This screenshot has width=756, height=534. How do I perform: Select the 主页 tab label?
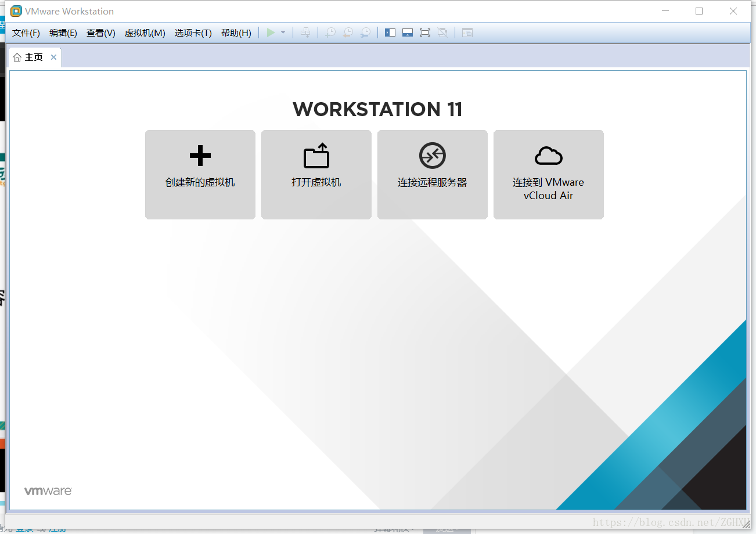pos(34,57)
